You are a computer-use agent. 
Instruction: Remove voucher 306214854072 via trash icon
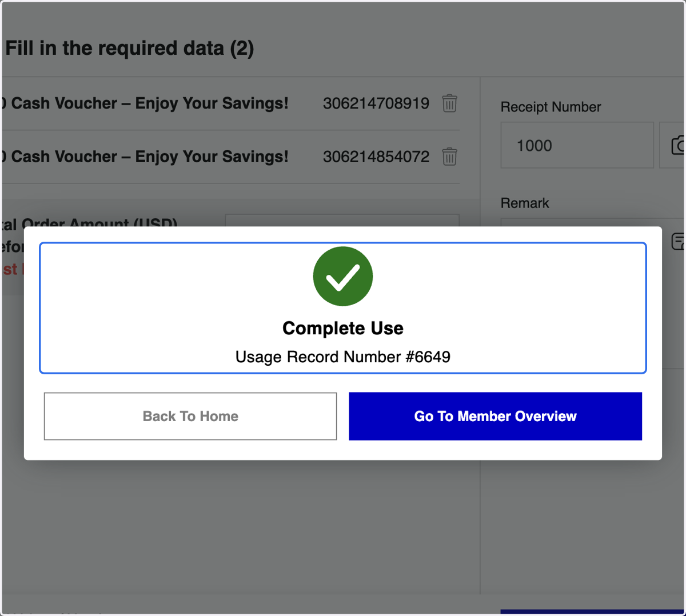point(450,157)
